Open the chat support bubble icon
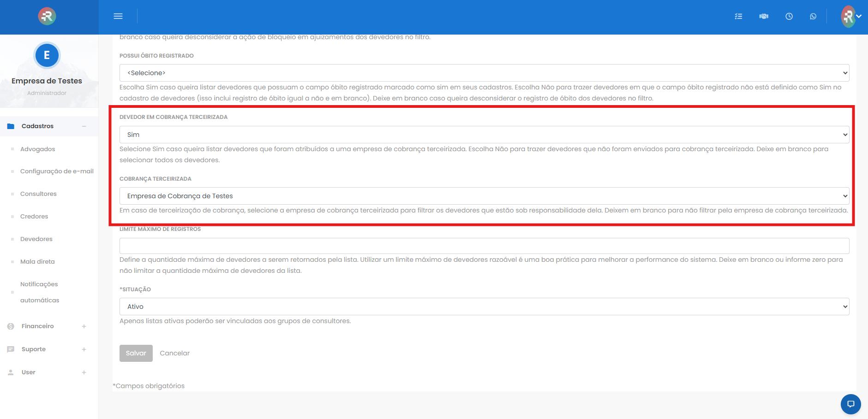Screen dimensions: 868x419 (850, 404)
